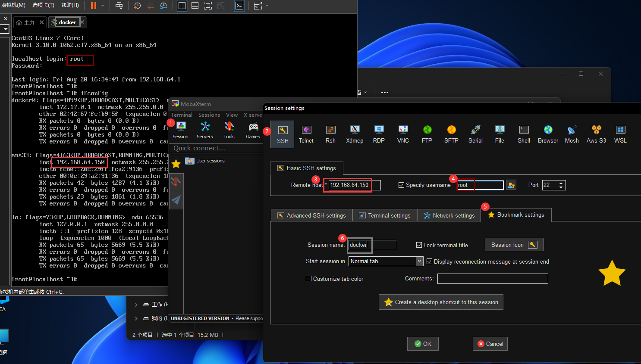Open the Basic SSH settings tab

click(307, 168)
